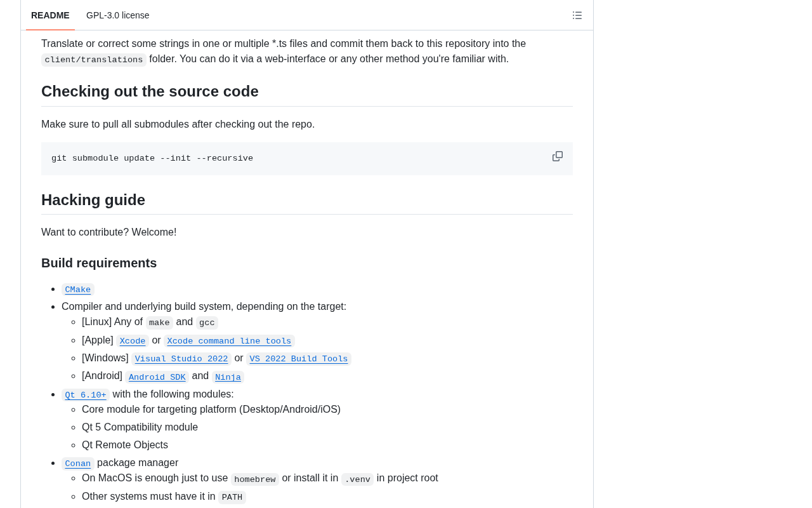
Task: Click 'Qt 5 Compatibility module' list item
Action: pos(140,427)
